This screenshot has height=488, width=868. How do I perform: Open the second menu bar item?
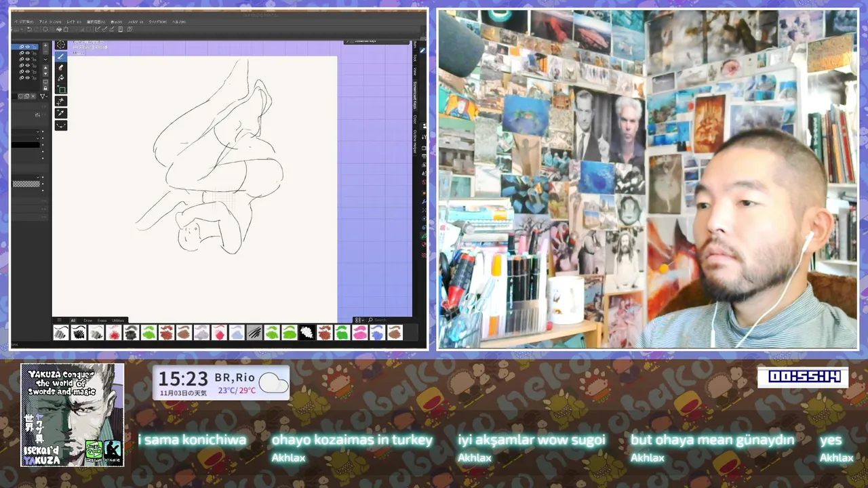click(x=50, y=22)
